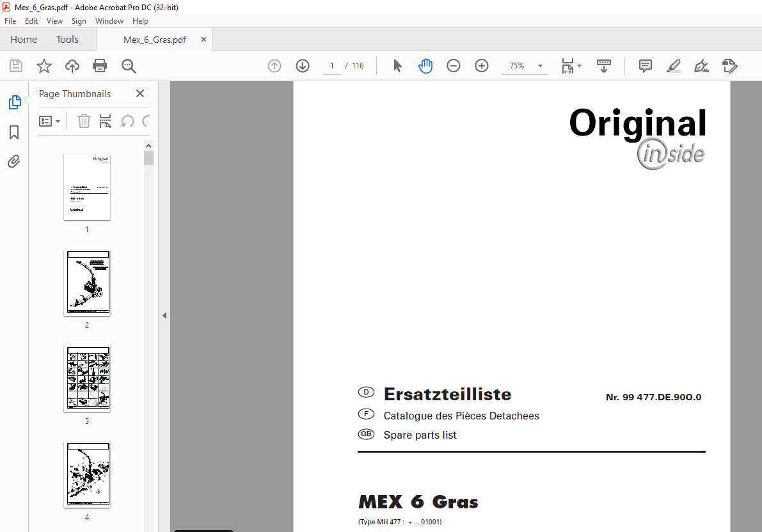Collapse the navigation pane with the arrow
This screenshot has width=762, height=532.
point(164,315)
